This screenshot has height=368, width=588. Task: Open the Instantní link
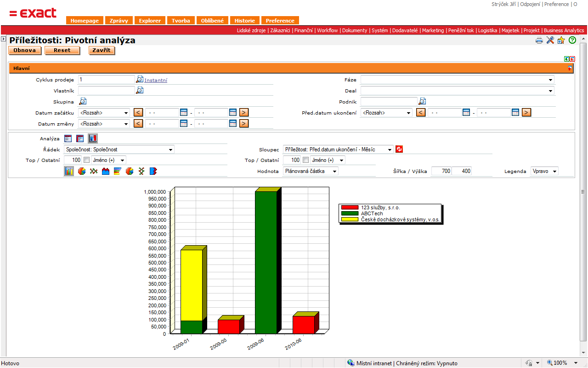[156, 80]
